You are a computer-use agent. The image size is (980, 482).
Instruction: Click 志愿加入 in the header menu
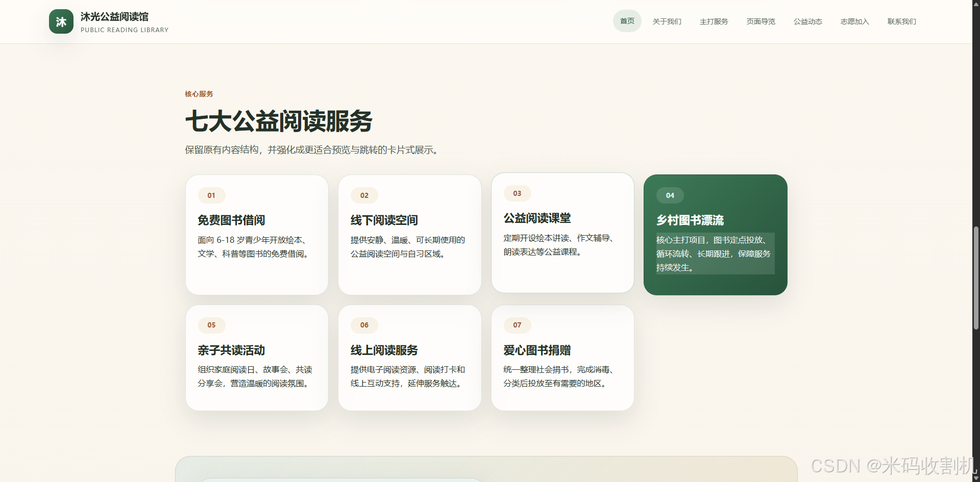coord(855,21)
